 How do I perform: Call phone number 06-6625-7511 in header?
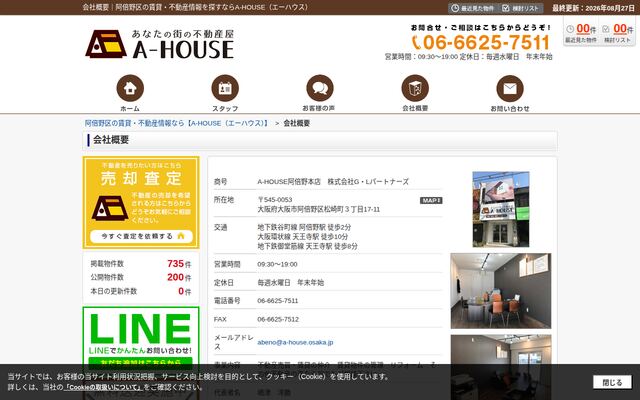point(481,42)
